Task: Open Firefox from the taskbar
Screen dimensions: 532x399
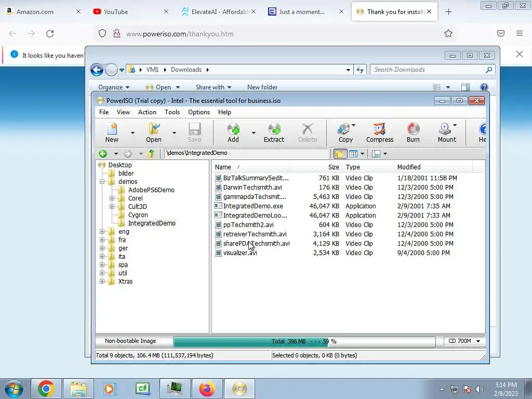Action: [207, 389]
